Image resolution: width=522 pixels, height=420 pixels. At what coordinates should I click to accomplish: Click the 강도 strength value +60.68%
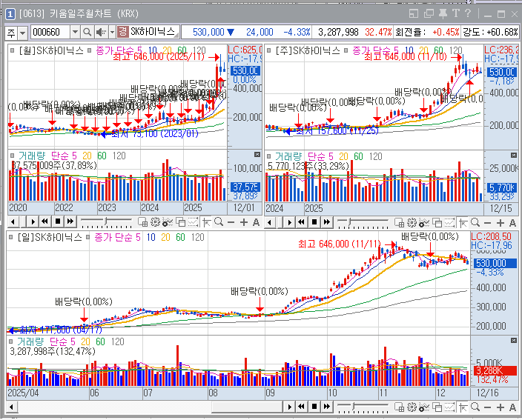503,33
